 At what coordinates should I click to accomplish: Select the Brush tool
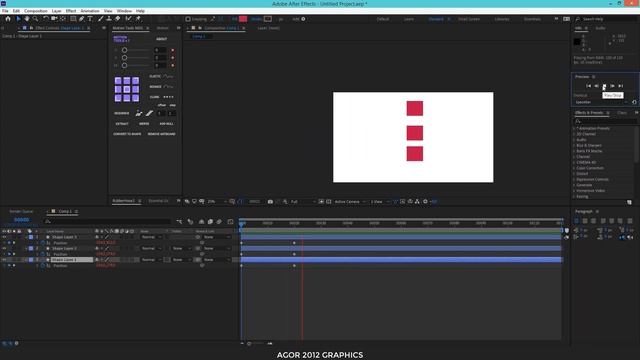[x=100, y=19]
